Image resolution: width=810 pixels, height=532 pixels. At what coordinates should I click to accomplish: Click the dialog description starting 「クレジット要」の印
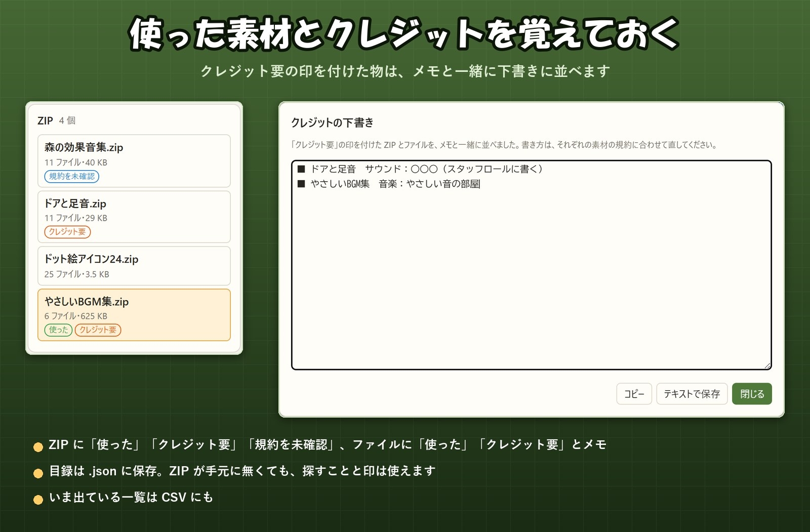tap(504, 145)
